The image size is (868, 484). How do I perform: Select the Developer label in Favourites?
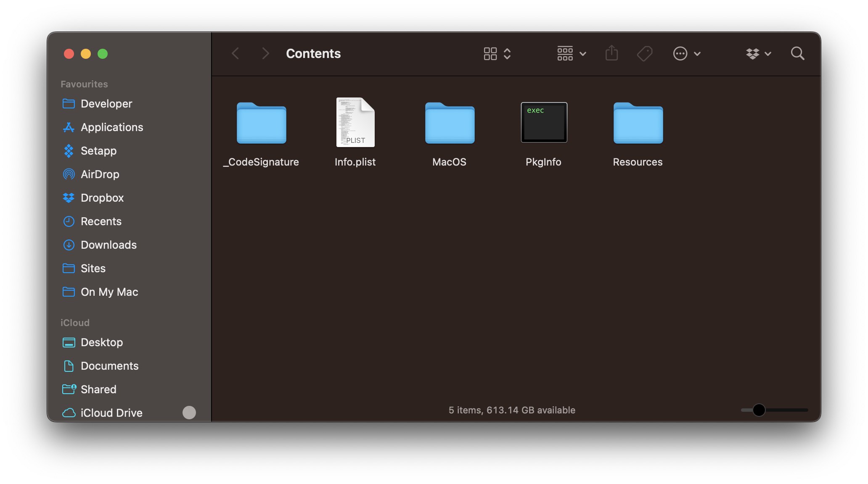point(106,103)
